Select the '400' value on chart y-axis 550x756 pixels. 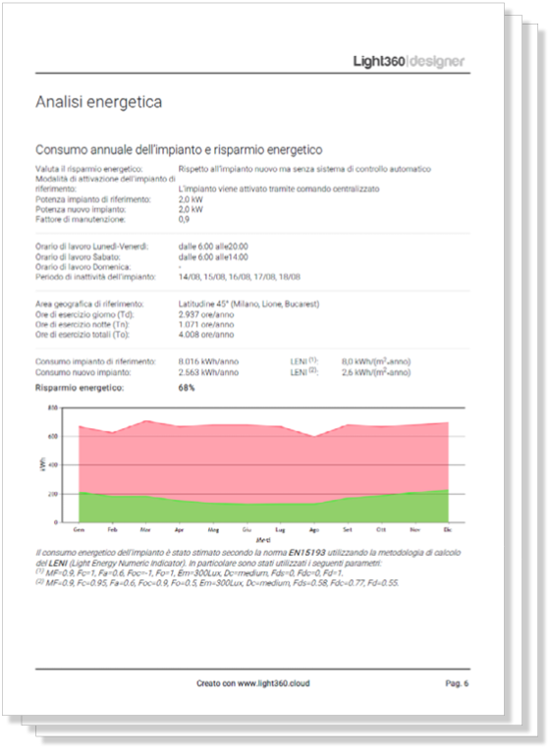click(53, 465)
